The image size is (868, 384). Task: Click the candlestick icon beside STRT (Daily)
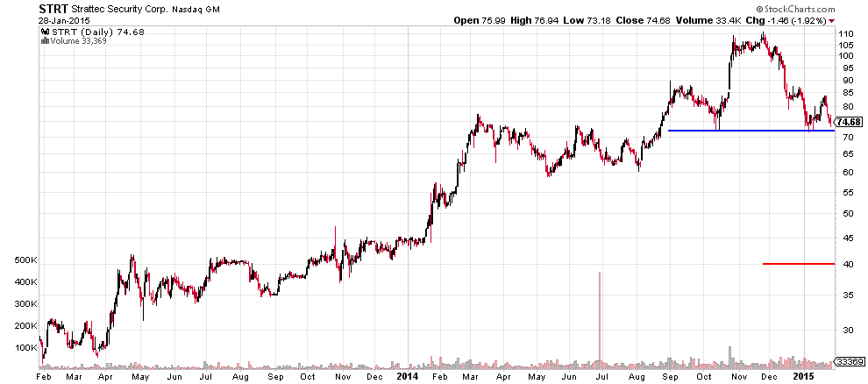pyautogui.click(x=46, y=32)
